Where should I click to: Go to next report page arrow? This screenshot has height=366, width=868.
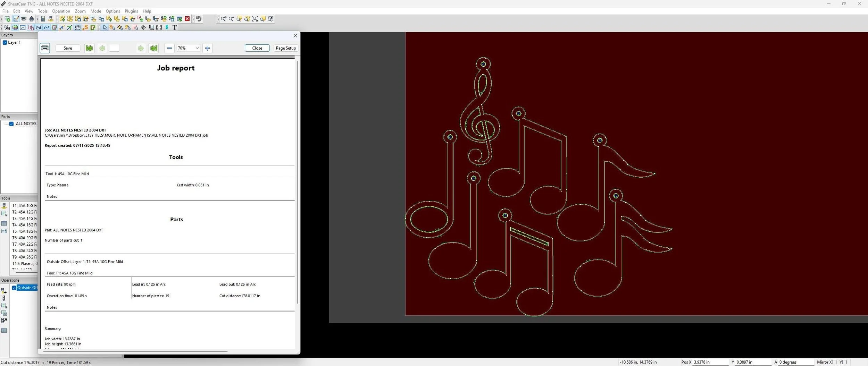tap(141, 48)
